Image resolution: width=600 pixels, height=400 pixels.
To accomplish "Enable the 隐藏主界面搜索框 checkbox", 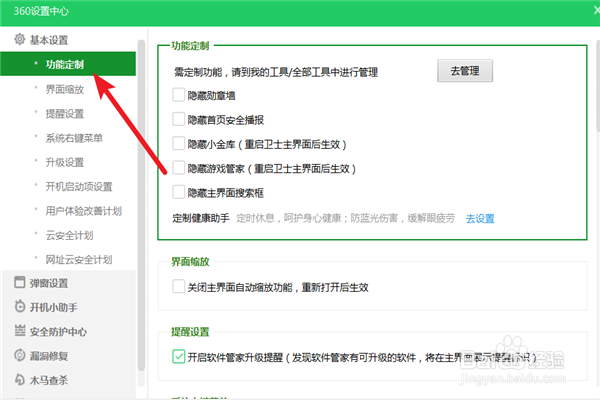I will (x=179, y=192).
